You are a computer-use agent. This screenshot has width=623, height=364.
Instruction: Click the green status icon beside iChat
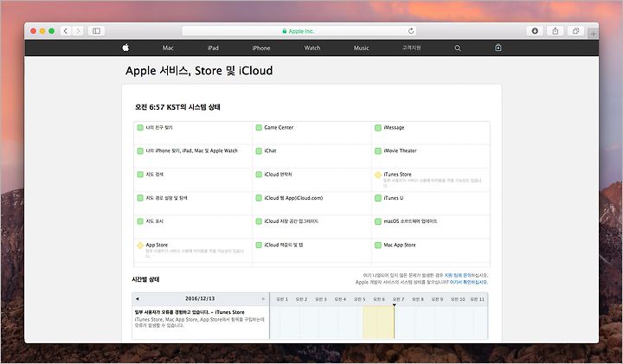coord(259,150)
